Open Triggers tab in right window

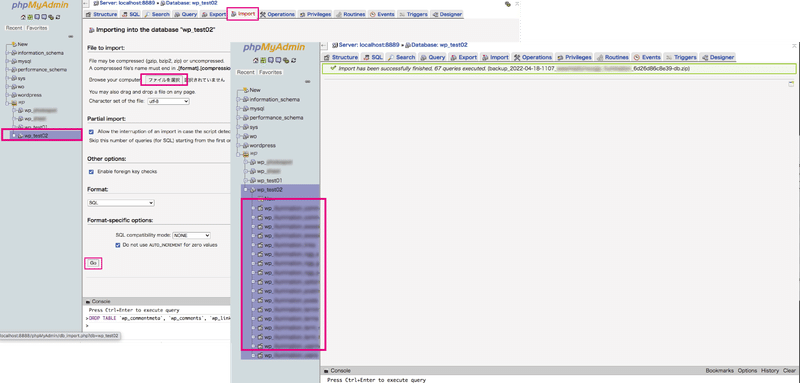pos(681,57)
